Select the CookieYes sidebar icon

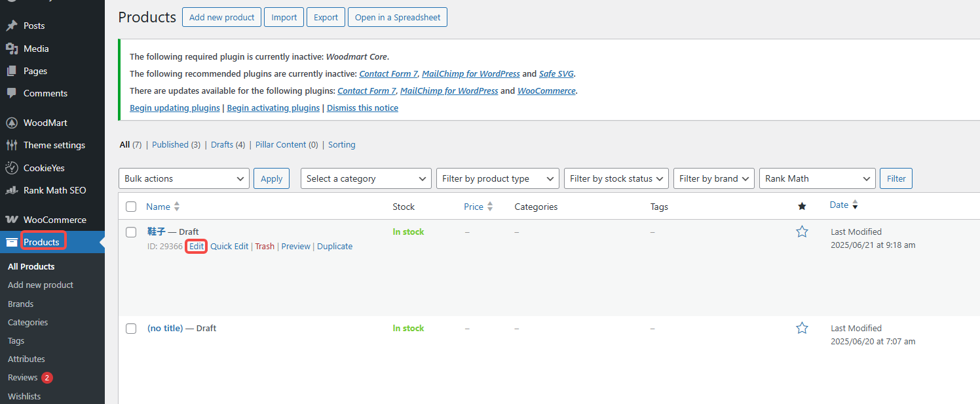(10, 168)
